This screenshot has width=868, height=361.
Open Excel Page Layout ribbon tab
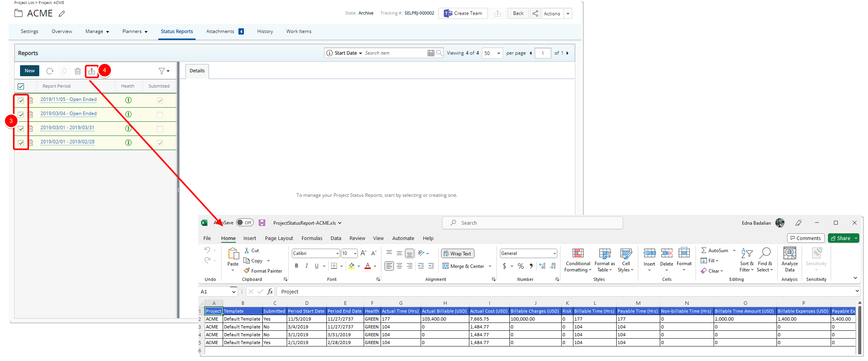coord(279,238)
